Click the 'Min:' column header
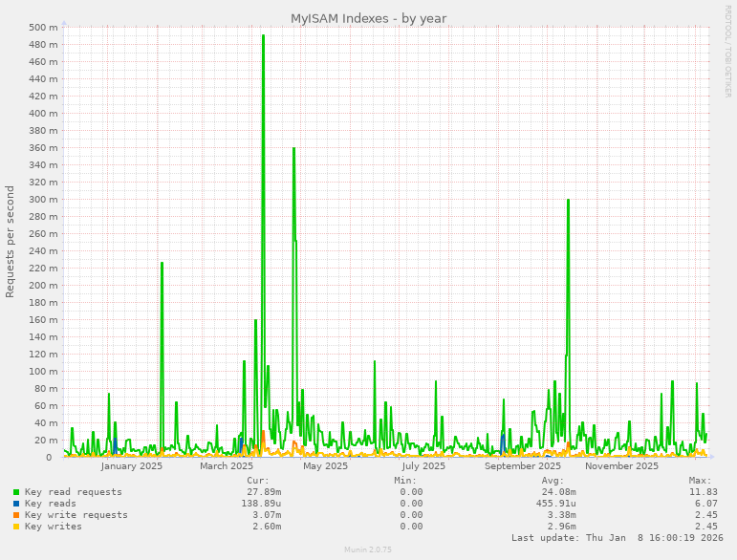737x560 pixels. pos(405,481)
